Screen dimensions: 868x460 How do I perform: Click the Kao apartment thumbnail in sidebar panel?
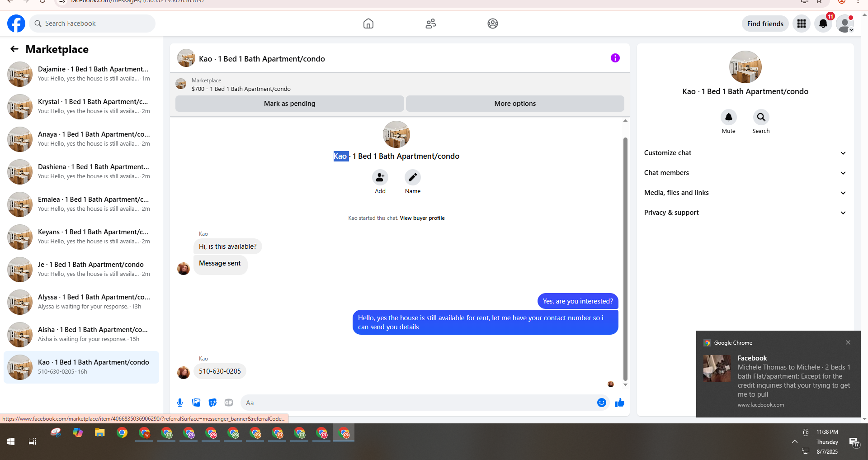tap(745, 67)
